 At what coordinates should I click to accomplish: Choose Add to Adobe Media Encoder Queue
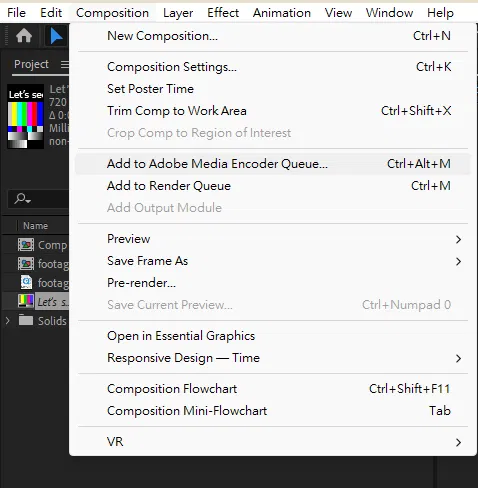point(273,164)
